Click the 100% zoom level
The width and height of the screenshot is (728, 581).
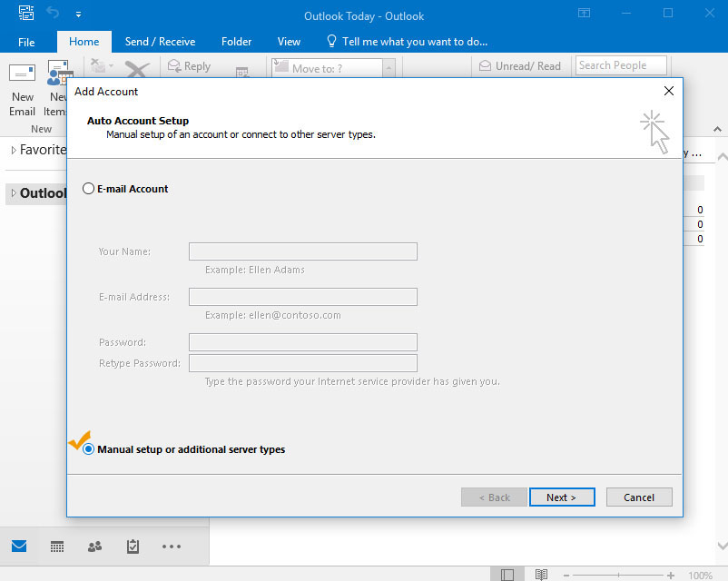click(700, 576)
